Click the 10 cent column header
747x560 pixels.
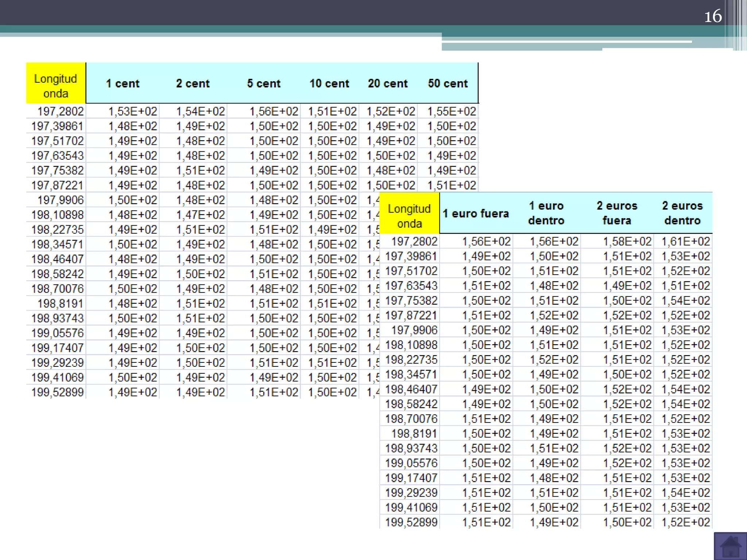point(329,83)
